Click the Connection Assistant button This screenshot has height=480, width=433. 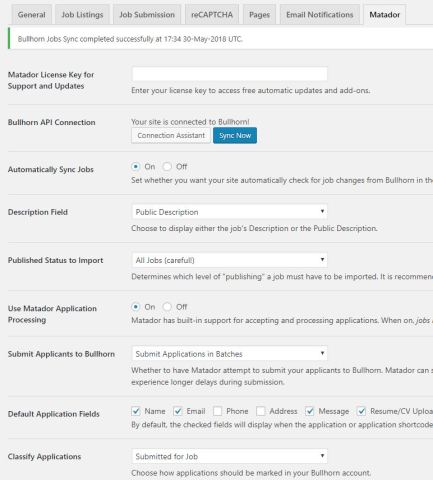pos(171,135)
